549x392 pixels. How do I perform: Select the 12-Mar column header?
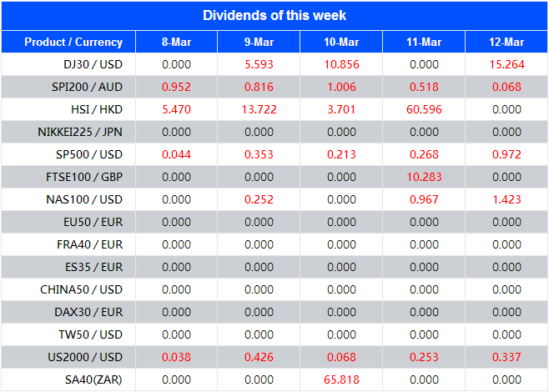(x=506, y=42)
